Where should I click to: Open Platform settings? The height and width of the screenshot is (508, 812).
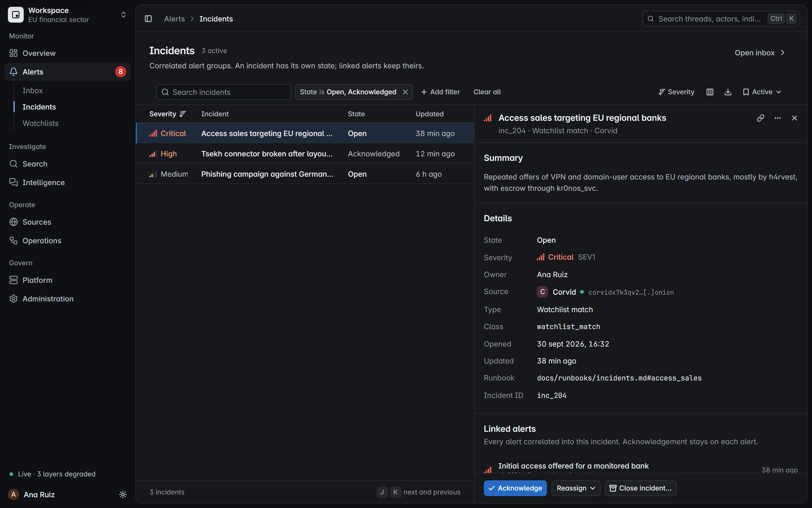click(67, 280)
